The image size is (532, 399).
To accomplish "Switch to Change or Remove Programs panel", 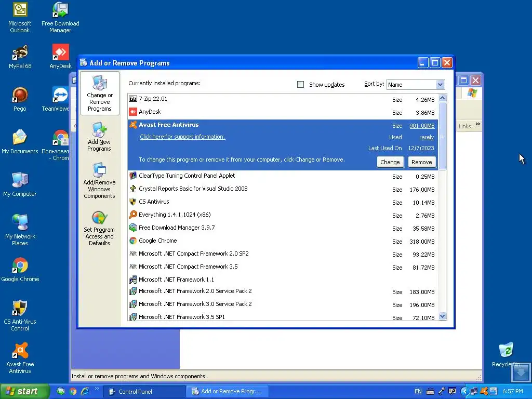I will coord(100,94).
